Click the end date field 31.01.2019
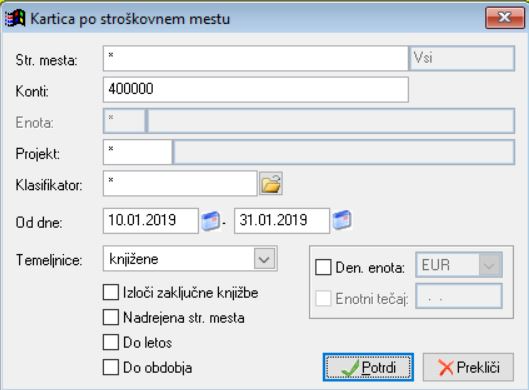Image resolution: width=529 pixels, height=390 pixels. pyautogui.click(x=282, y=221)
